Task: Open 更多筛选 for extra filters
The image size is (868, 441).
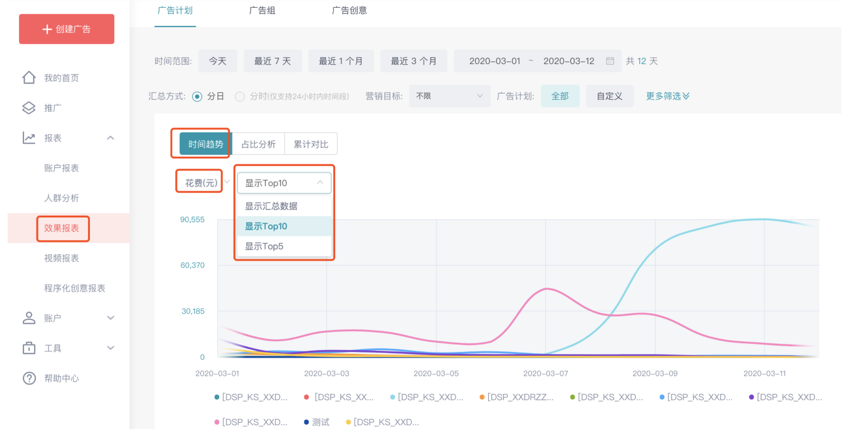Action: [x=666, y=96]
